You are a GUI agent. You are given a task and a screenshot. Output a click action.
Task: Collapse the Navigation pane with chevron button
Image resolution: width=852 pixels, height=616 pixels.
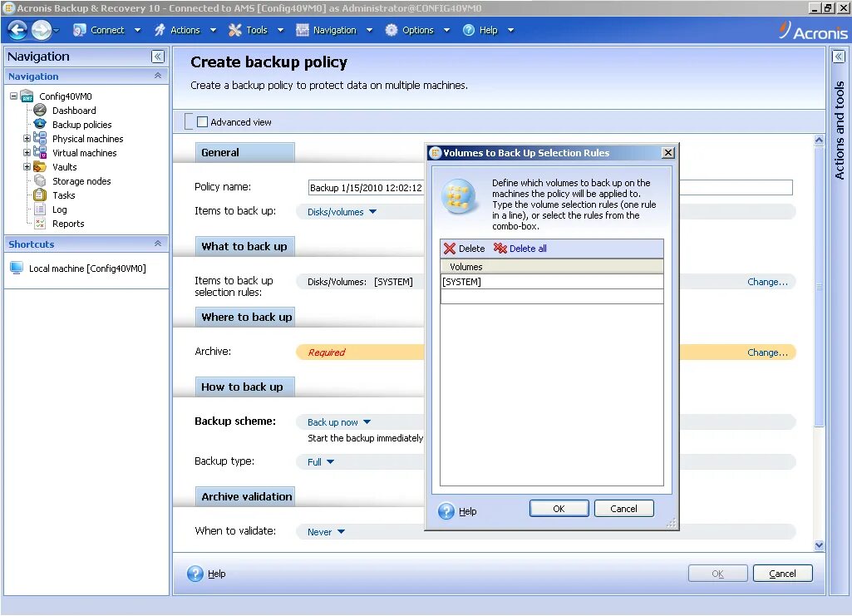pos(158,57)
